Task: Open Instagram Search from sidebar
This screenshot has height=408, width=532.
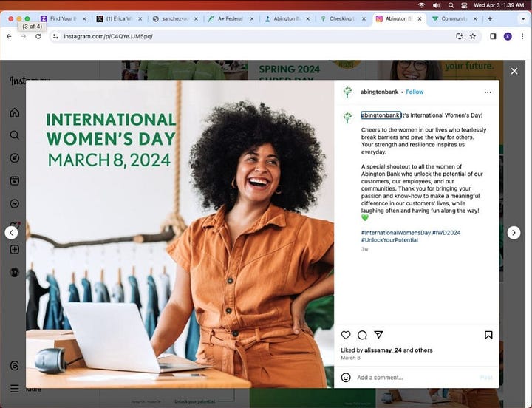Action: click(15, 135)
